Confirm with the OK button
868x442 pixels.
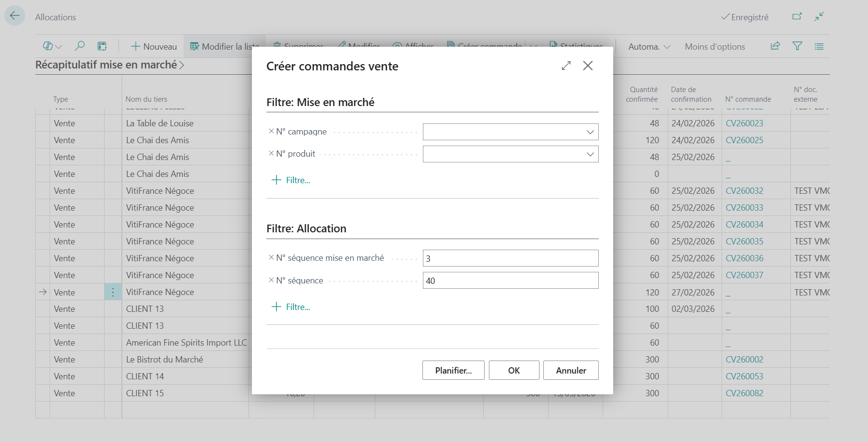click(514, 370)
